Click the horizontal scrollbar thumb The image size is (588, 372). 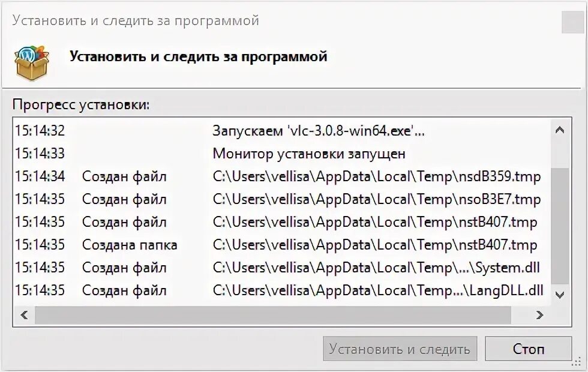coord(273,314)
